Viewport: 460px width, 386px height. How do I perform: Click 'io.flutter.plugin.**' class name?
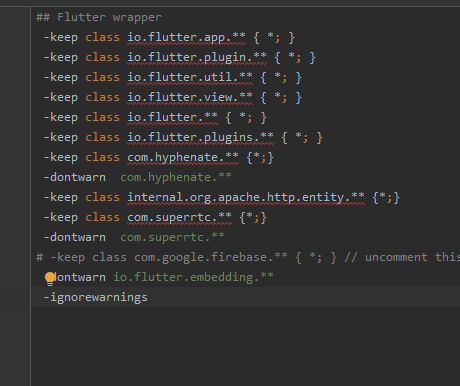197,57
